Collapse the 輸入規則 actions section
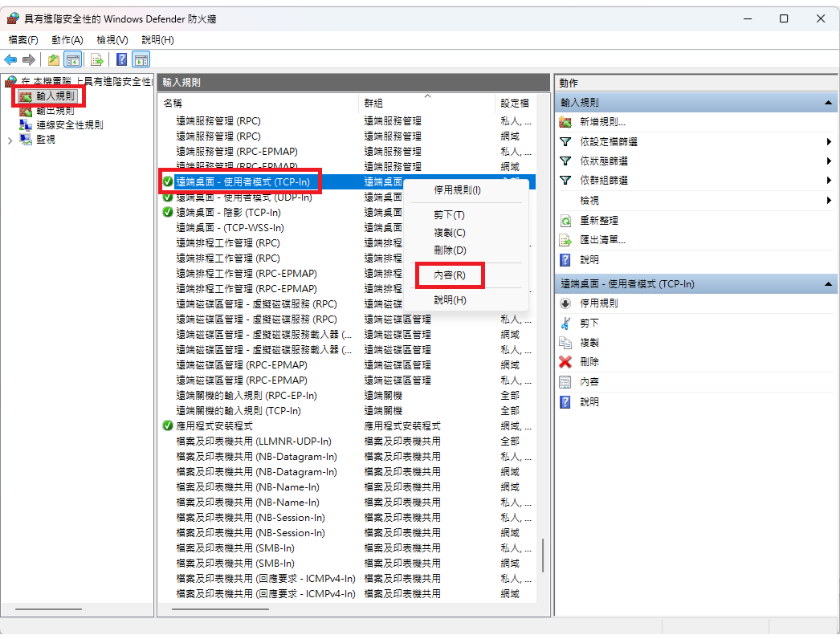840x639 pixels. click(827, 103)
